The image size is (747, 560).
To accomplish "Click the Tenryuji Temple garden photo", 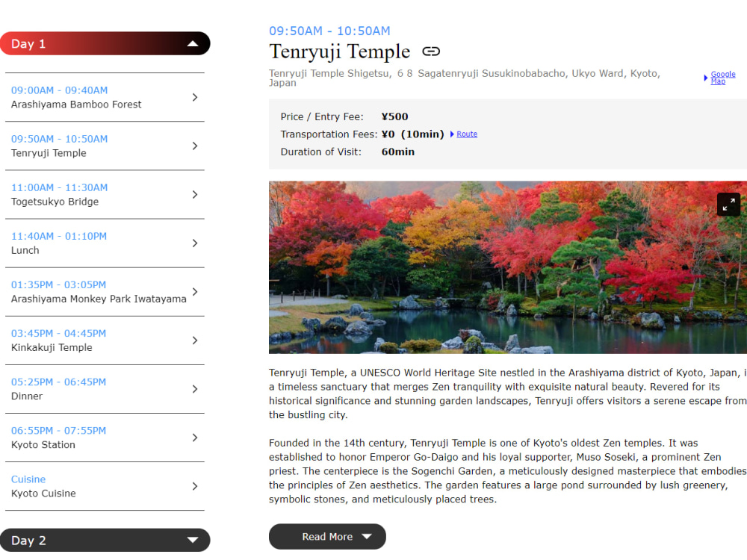I will [508, 267].
